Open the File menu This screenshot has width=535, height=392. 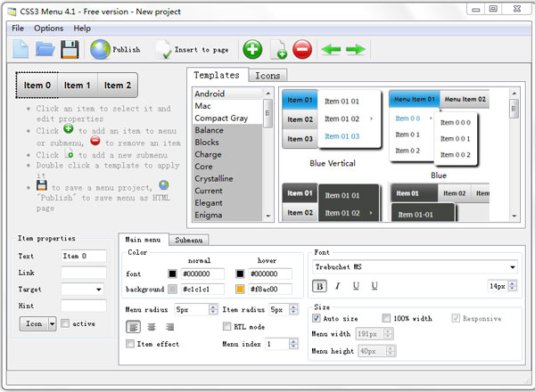point(18,29)
